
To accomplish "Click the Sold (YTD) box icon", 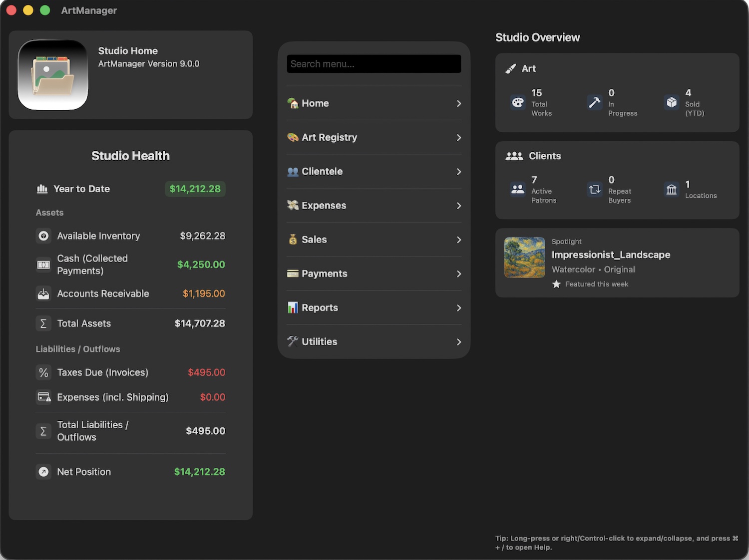I will point(671,102).
